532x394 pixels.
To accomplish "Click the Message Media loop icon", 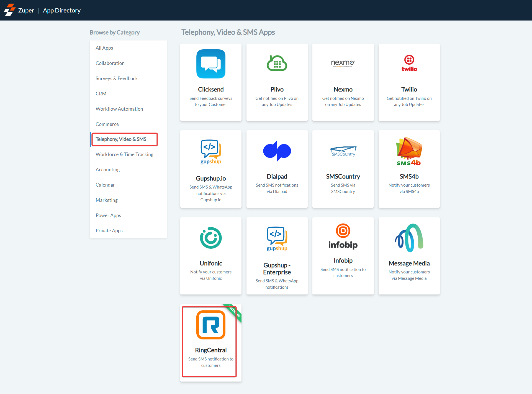I will click(x=409, y=238).
